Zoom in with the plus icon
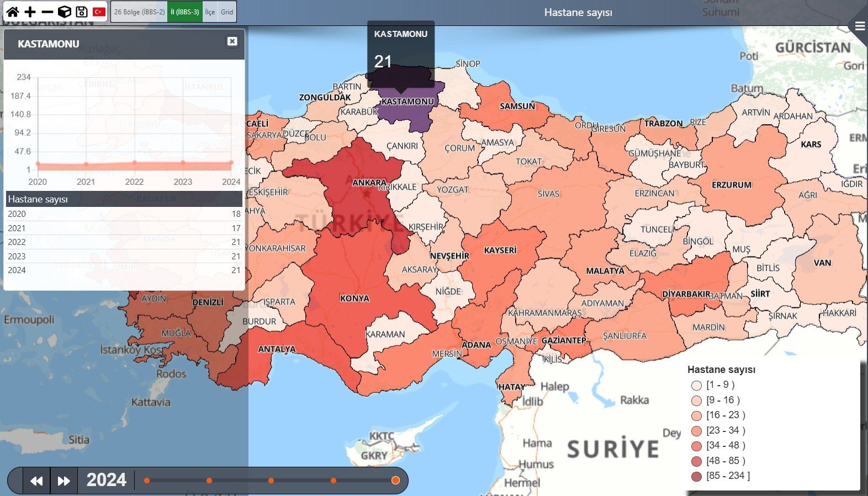868x496 pixels. [x=30, y=12]
